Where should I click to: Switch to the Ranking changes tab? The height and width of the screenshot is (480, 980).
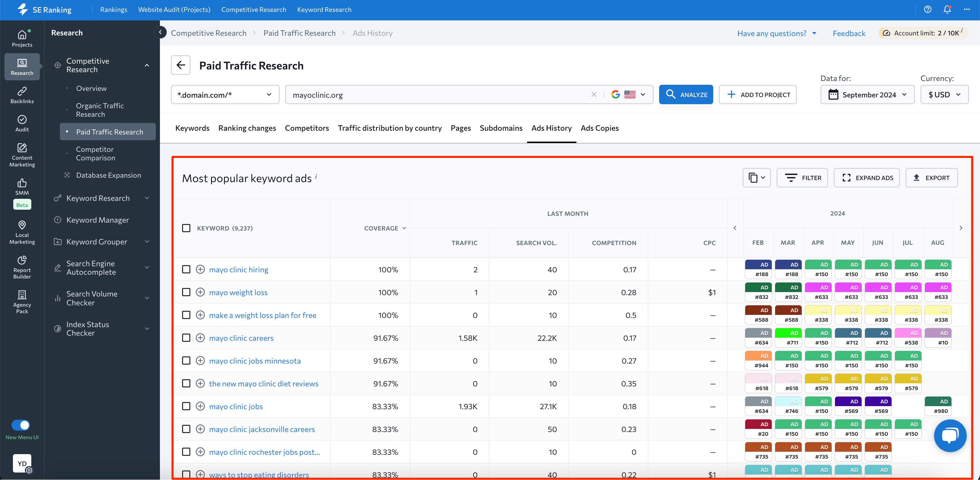[x=247, y=128]
